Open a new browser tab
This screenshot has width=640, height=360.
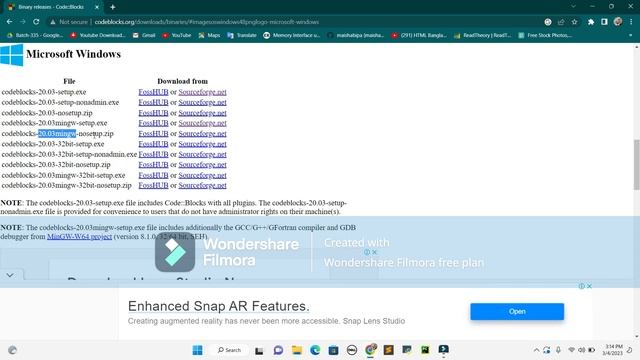coord(113,7)
